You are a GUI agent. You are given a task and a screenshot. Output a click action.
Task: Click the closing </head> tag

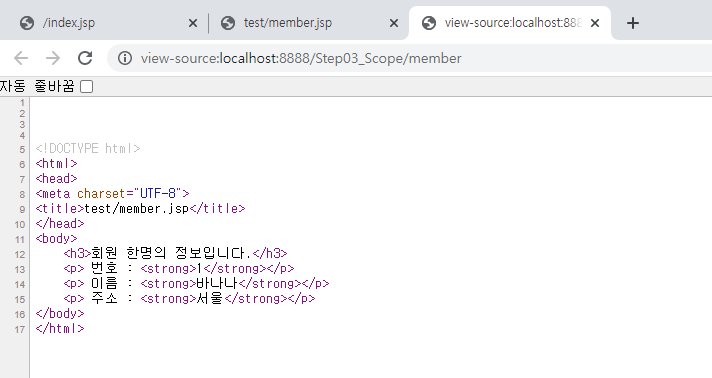(60, 224)
